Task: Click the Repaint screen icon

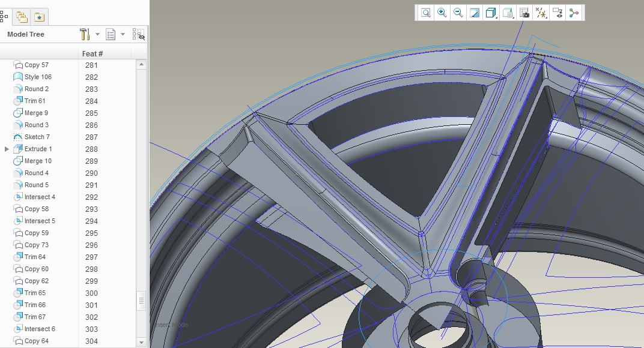Action: coord(475,13)
